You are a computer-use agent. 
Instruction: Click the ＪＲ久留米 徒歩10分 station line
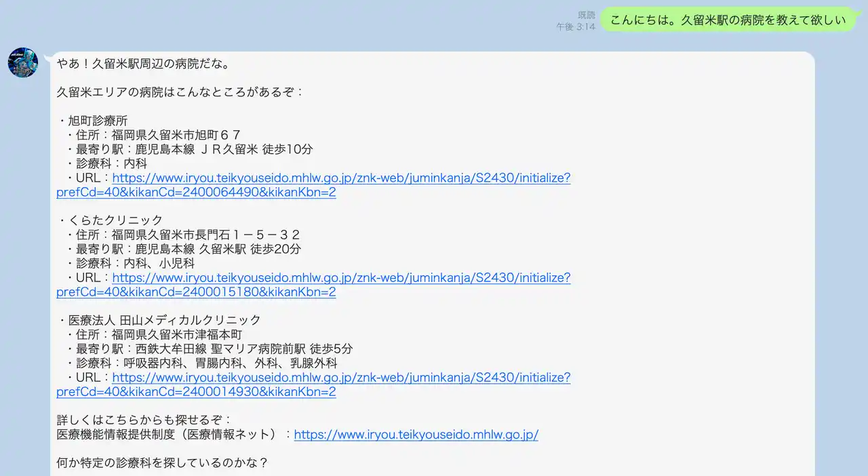coord(193,149)
